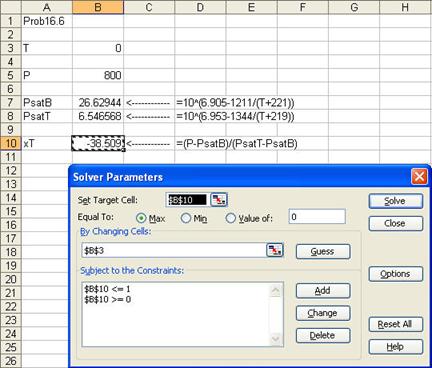Click cell with value 6.546568

click(x=98, y=116)
